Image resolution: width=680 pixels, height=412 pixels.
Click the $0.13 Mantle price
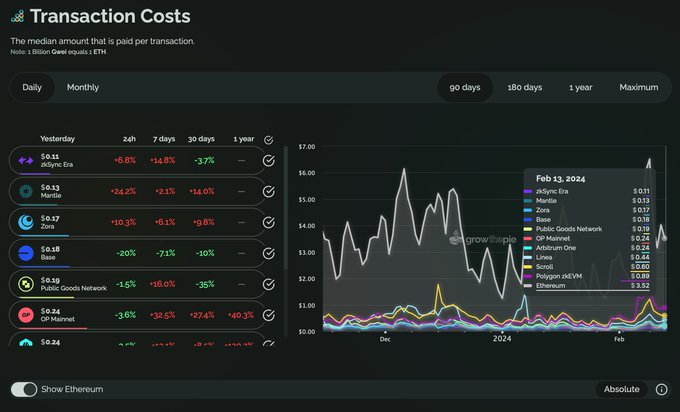50,187
